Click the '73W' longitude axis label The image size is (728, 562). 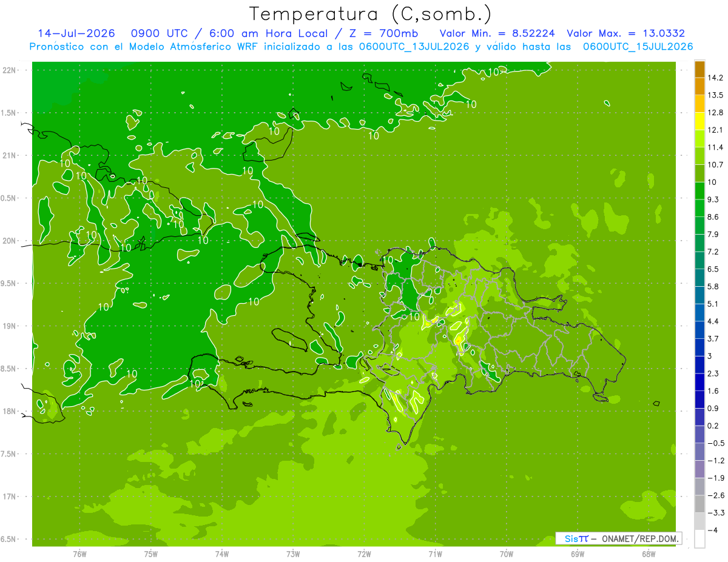[x=293, y=554]
